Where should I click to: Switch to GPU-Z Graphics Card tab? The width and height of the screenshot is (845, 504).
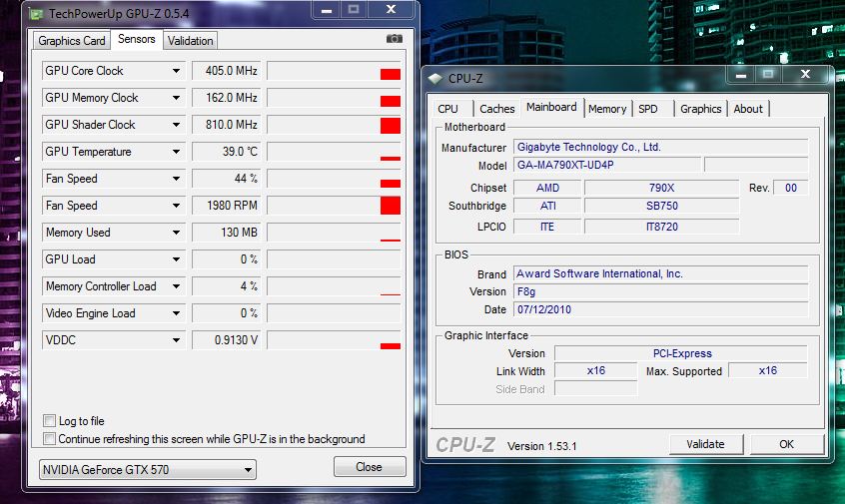coord(71,41)
